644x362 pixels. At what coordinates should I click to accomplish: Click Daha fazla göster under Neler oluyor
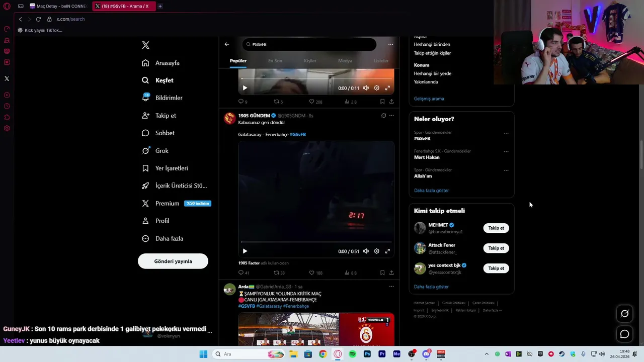(431, 191)
